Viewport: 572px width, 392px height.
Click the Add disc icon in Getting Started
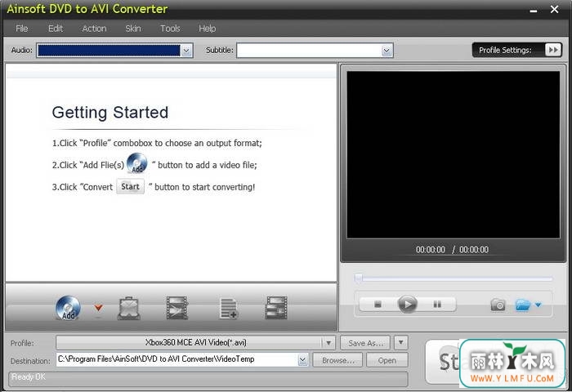(x=136, y=163)
